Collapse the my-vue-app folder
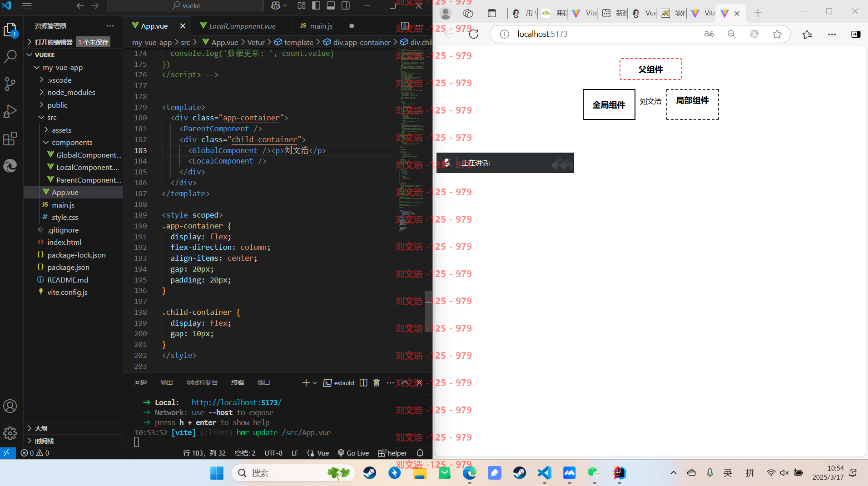The height and width of the screenshot is (486, 868). (x=73, y=67)
